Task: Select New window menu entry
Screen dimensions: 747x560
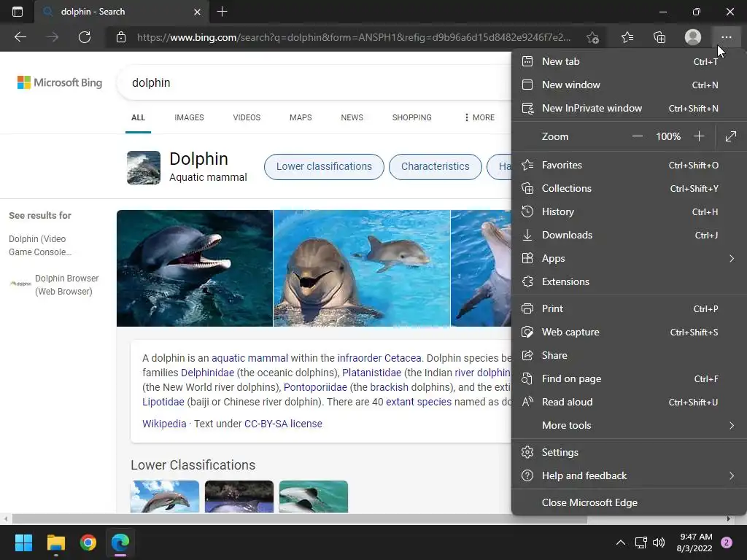Action: [629, 85]
